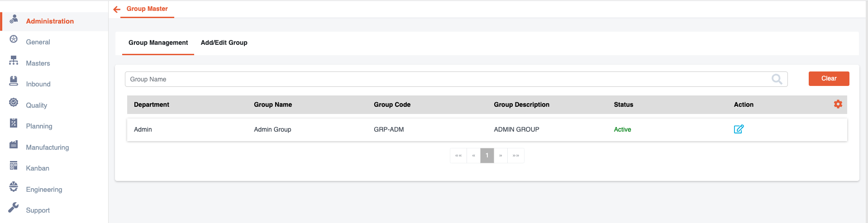Open the Masters sidebar section
This screenshot has width=868, height=223.
pos(38,63)
